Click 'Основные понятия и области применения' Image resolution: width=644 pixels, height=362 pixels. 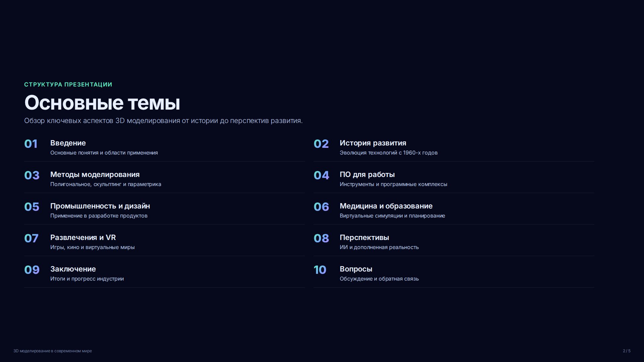pos(104,153)
